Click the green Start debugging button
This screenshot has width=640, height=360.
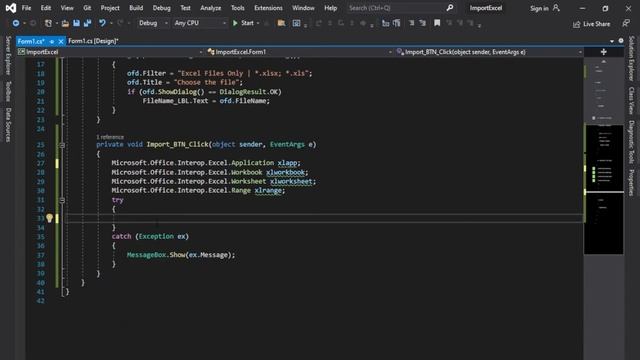point(243,23)
